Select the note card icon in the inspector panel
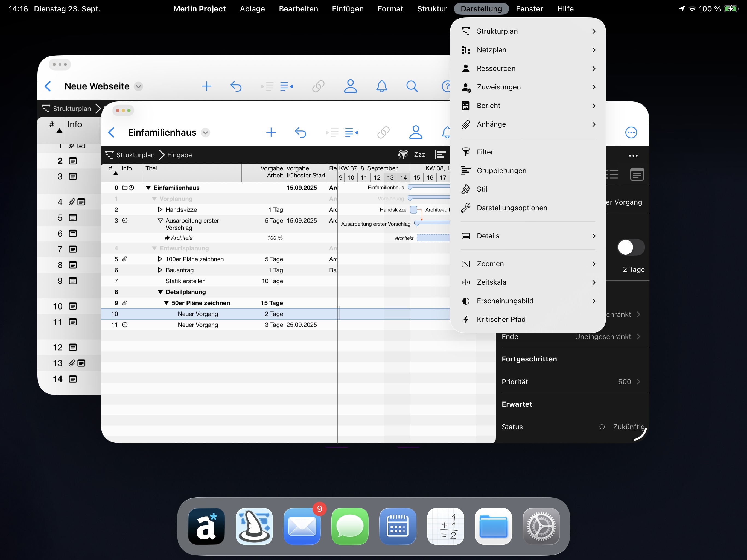The height and width of the screenshot is (560, 747). (x=637, y=175)
